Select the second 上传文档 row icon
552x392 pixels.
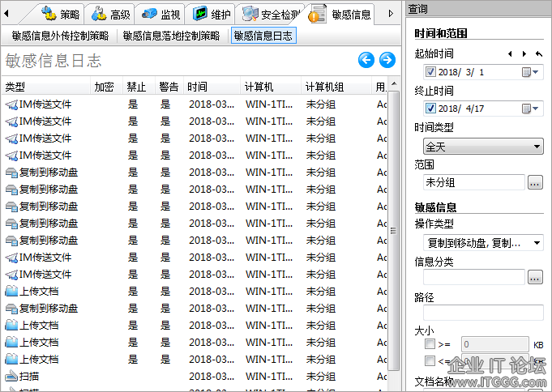point(11,325)
